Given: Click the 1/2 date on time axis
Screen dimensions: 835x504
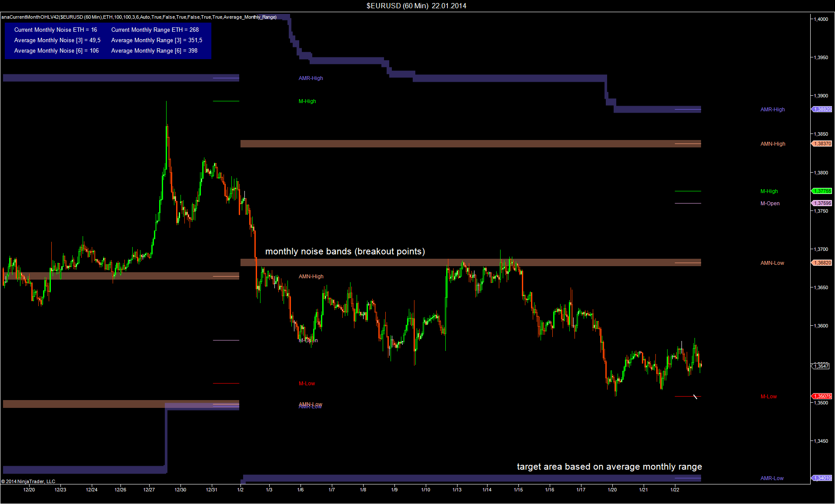Looking at the screenshot, I should [x=240, y=490].
